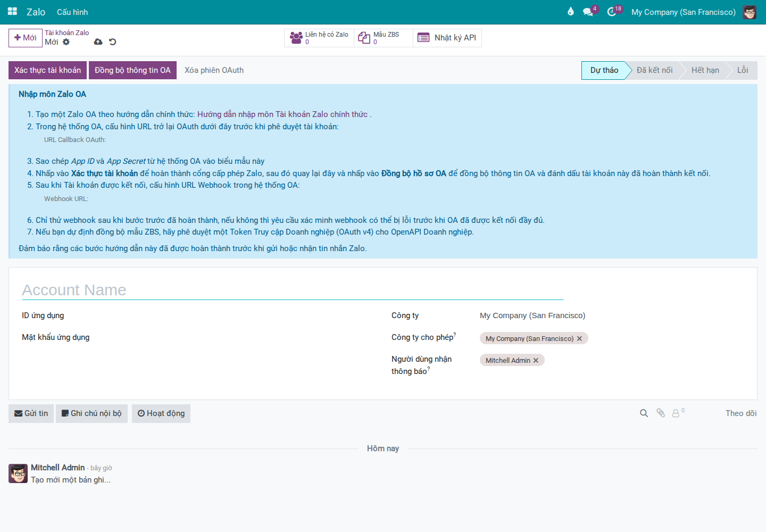Screen dimensions: 766x532
Task: Open the Công ty dropdown field
Action: pyautogui.click(x=612, y=315)
